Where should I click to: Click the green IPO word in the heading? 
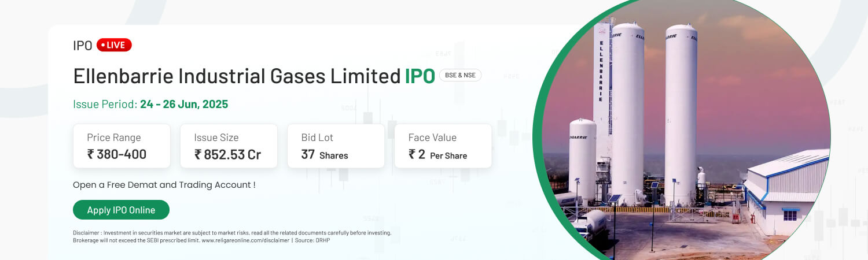(420, 76)
